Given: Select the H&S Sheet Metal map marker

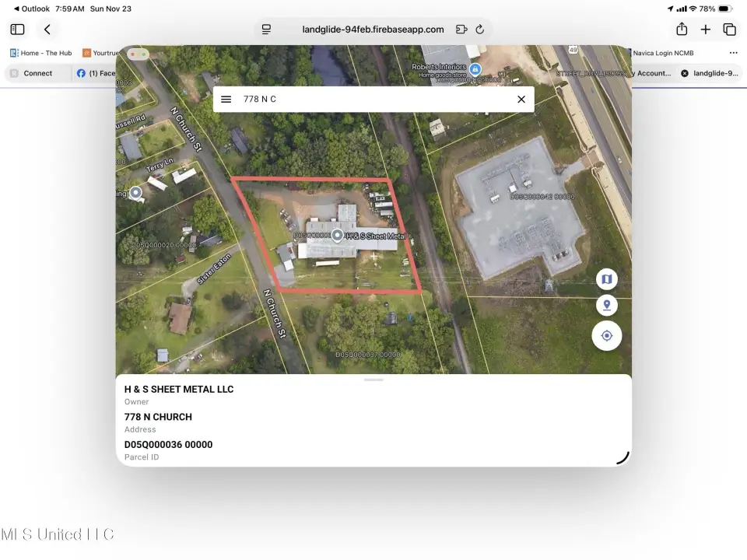Looking at the screenshot, I should (x=337, y=235).
